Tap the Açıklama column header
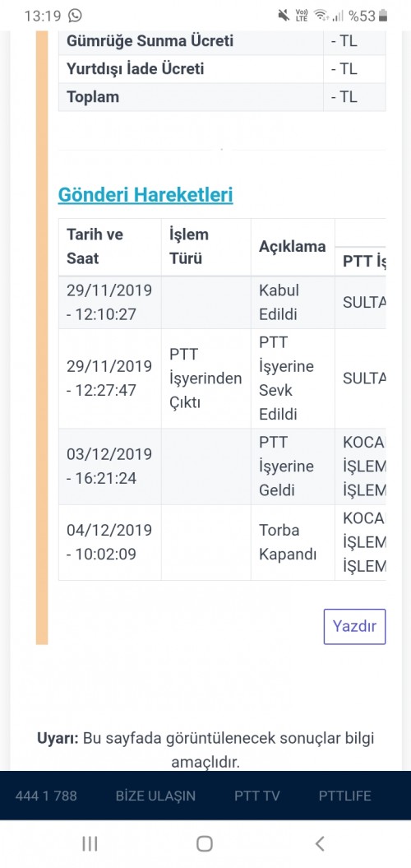Viewport: 411px width, 868px height. pyautogui.click(x=293, y=246)
